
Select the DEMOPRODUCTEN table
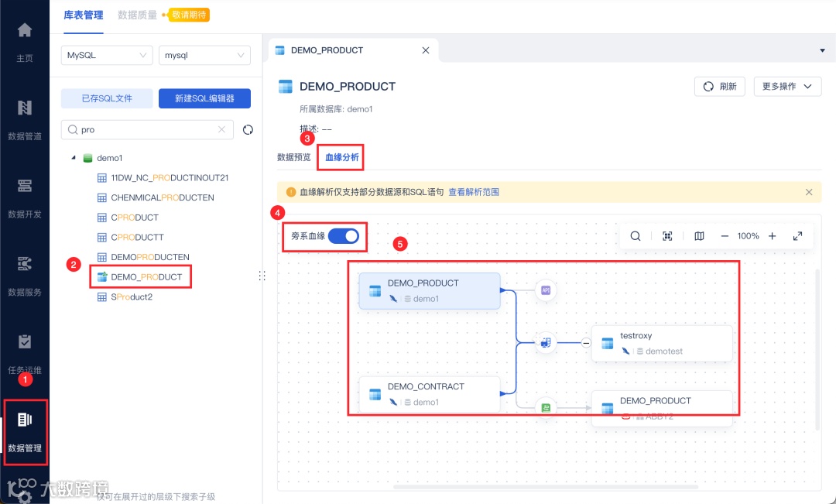point(150,257)
